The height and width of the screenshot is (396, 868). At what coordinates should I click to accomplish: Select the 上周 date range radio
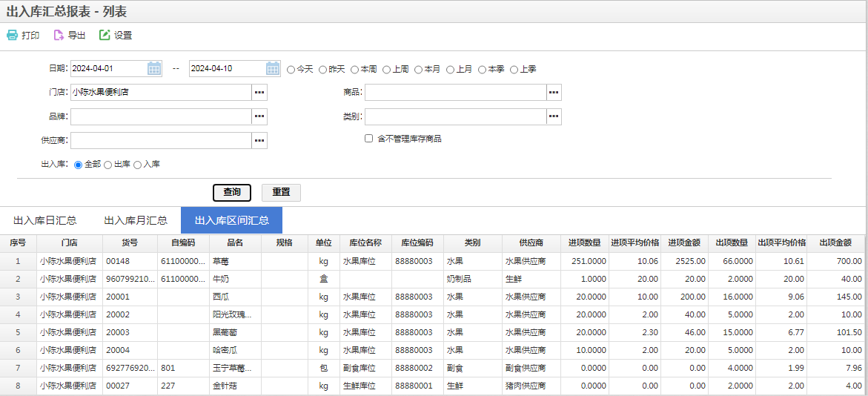[x=386, y=70]
